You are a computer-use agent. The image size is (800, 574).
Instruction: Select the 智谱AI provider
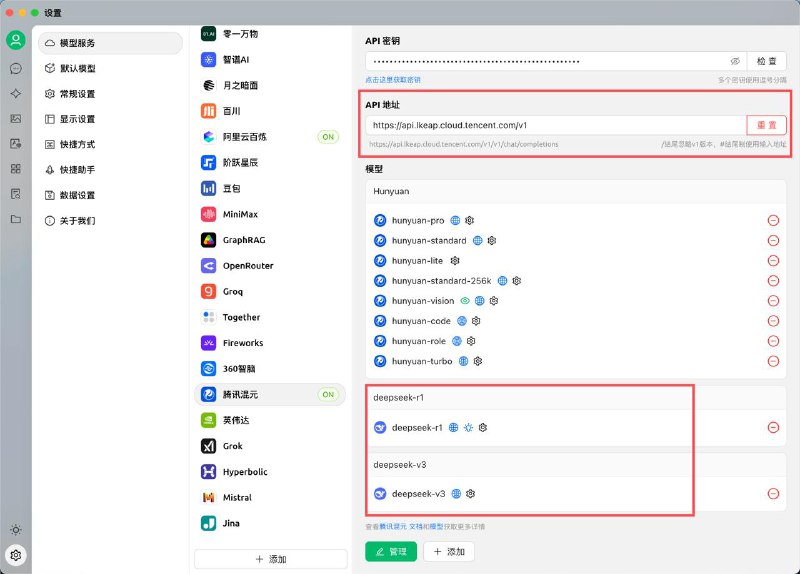(270, 60)
